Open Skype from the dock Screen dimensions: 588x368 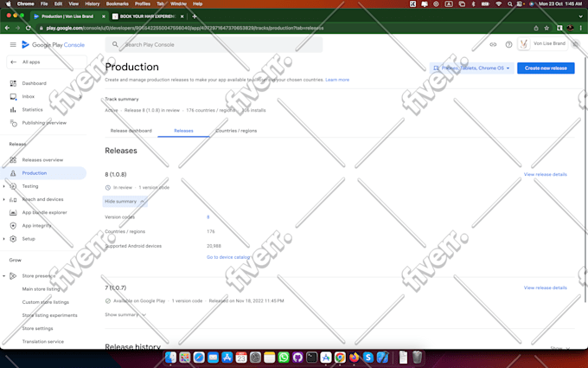368,357
